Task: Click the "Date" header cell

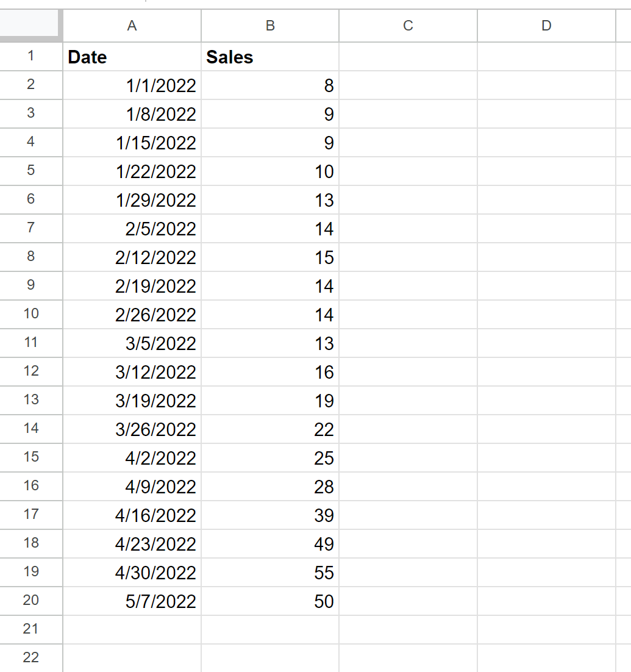Action: point(132,57)
